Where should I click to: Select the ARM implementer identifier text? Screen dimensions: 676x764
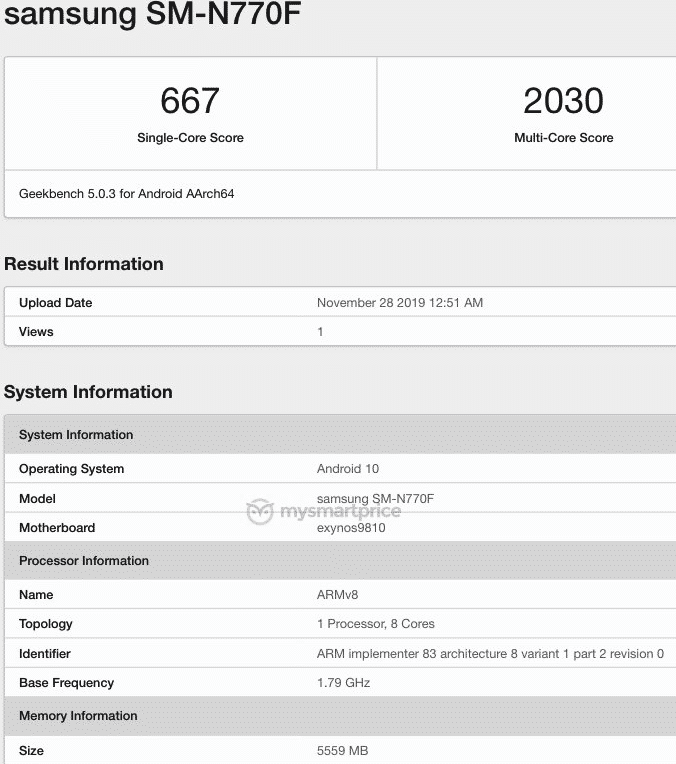click(490, 654)
